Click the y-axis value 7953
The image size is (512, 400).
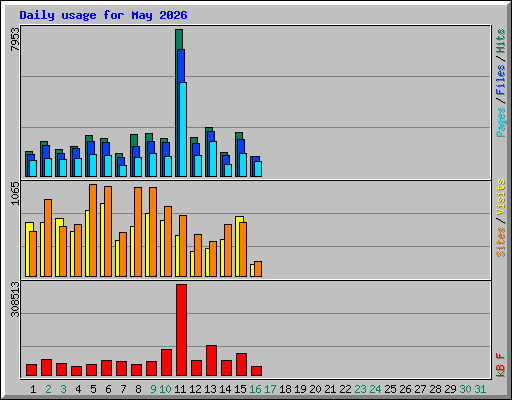[x=15, y=39]
